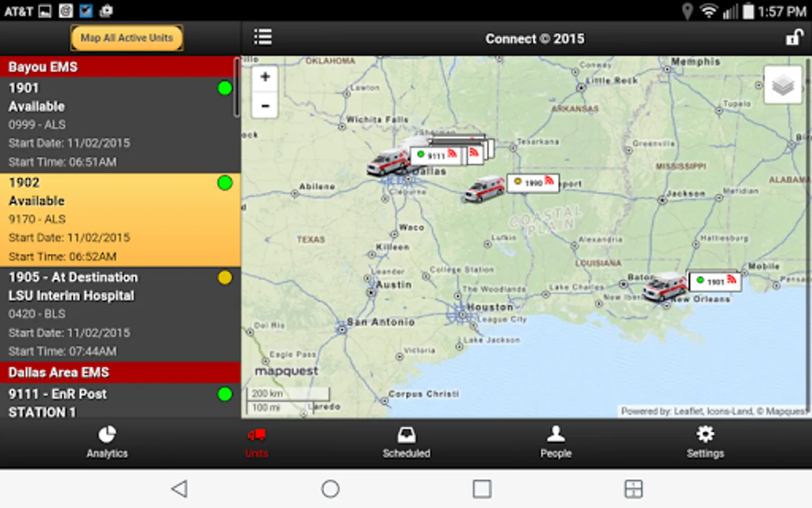Tap the Dallas Area EMS group header
The width and height of the screenshot is (812, 508).
(120, 373)
